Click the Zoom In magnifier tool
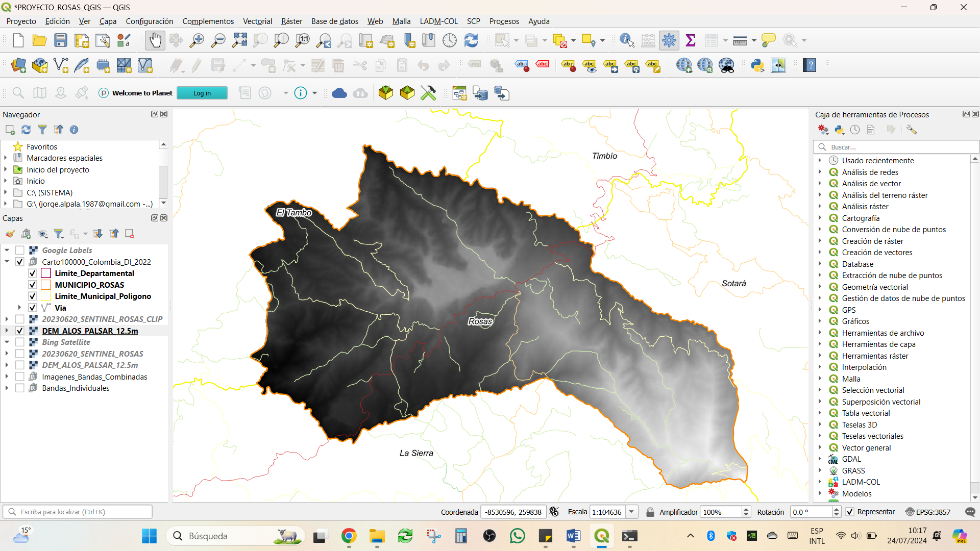The width and height of the screenshot is (980, 551). tap(197, 40)
